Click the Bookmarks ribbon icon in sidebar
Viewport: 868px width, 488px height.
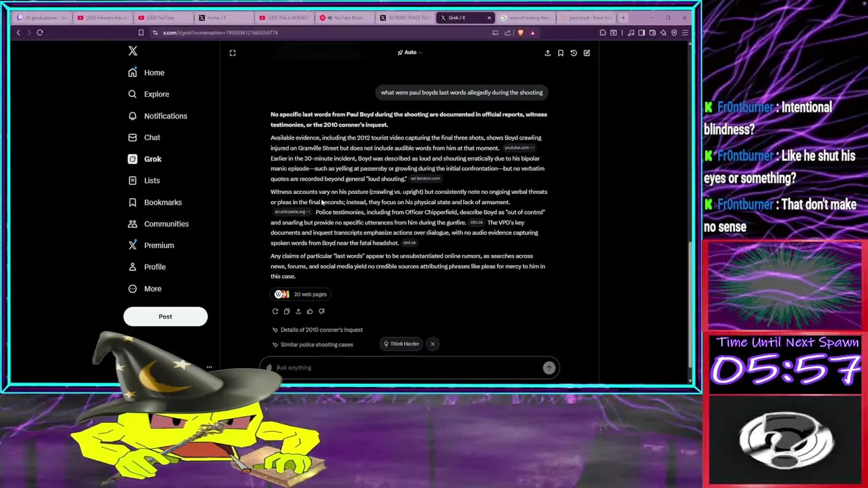tap(132, 202)
